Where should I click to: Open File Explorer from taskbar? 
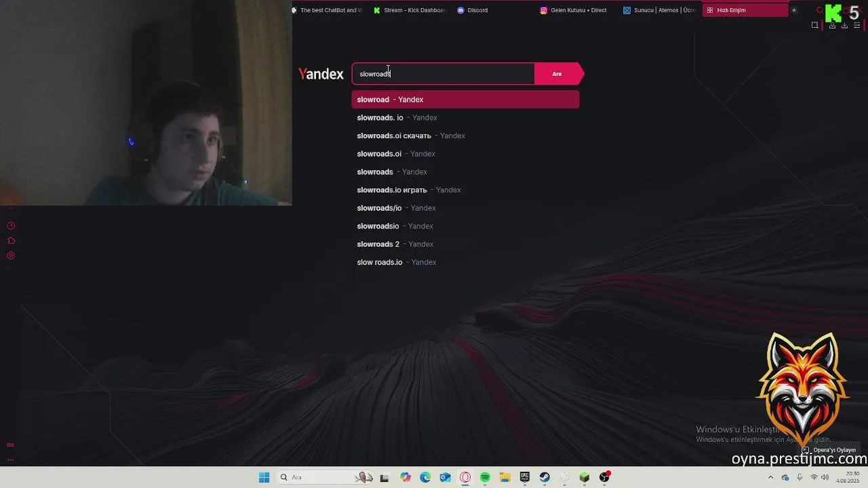coord(505,477)
